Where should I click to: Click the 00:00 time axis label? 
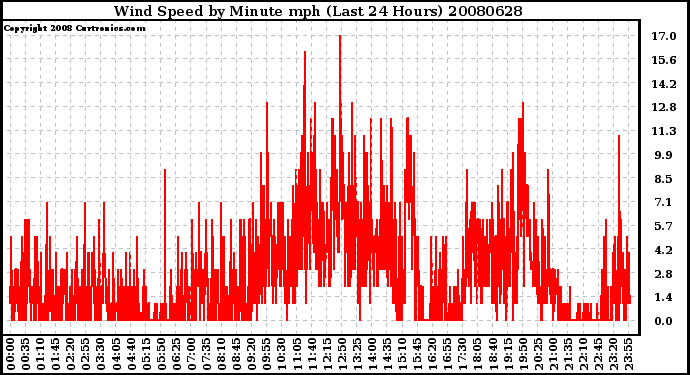point(11,355)
